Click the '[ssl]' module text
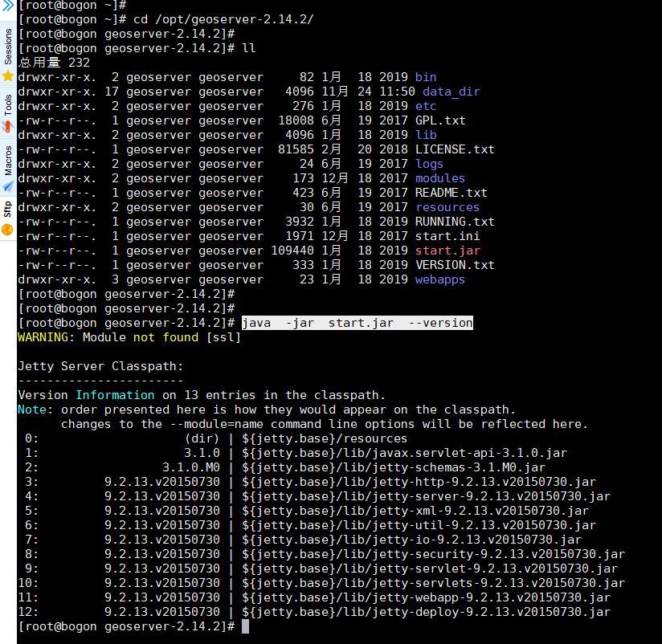 (223, 337)
